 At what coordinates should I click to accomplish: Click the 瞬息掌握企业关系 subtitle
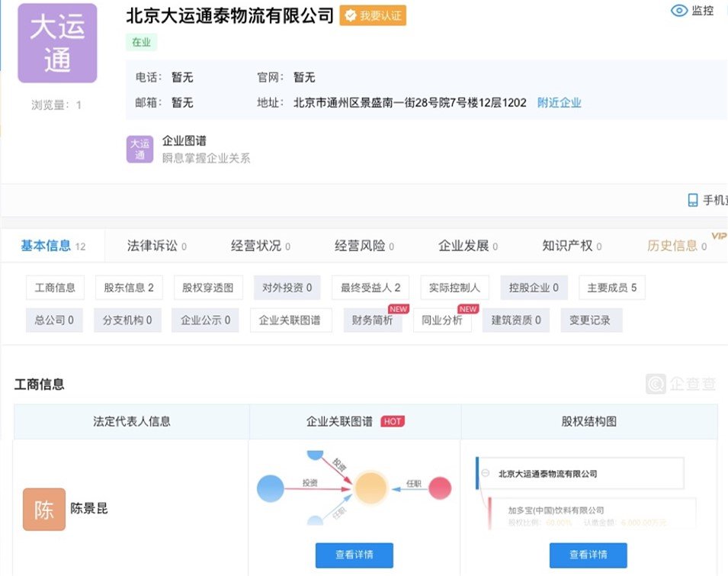click(206, 159)
